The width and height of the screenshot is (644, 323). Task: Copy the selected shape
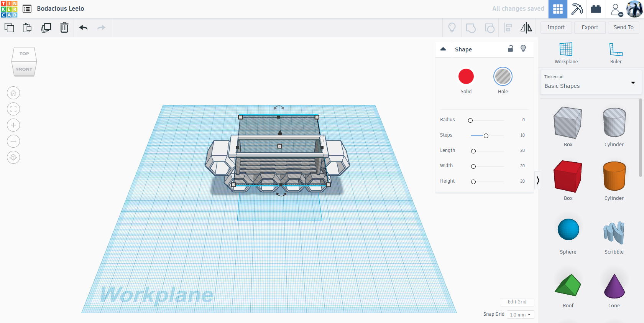[9, 28]
